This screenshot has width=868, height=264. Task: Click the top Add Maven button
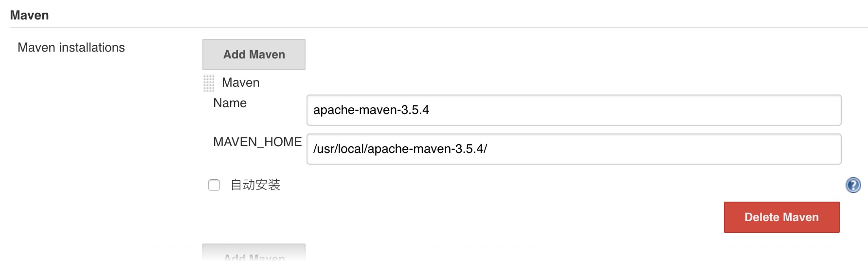(x=254, y=55)
